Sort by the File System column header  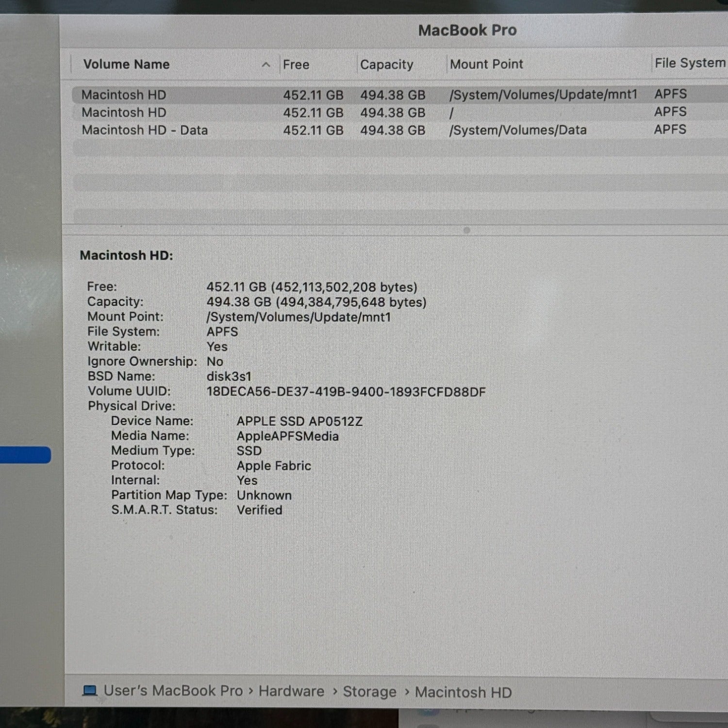690,63
